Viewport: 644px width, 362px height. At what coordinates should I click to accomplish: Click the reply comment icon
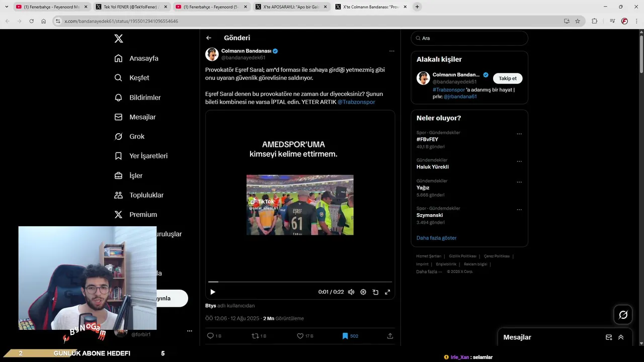(x=210, y=336)
